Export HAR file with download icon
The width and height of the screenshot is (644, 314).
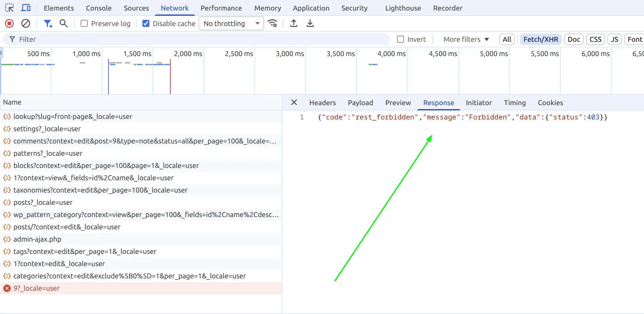(x=310, y=23)
